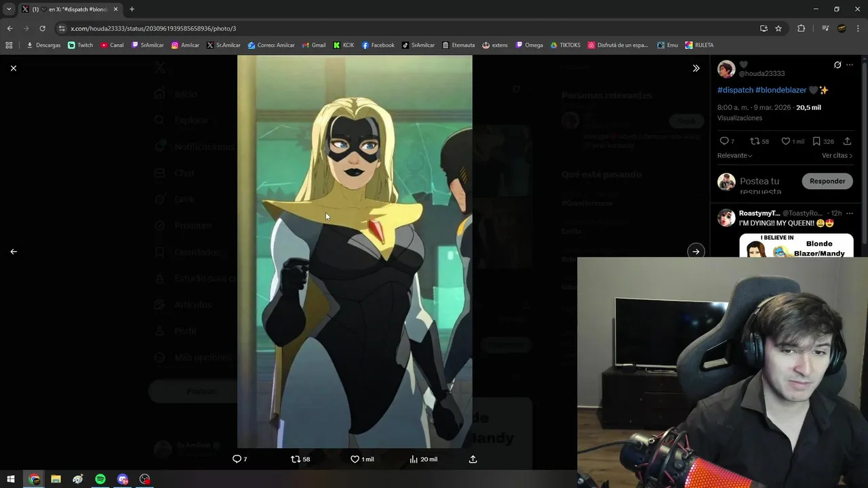Open the #blondeblazer hashtag
This screenshot has height=488, width=868.
pos(781,90)
